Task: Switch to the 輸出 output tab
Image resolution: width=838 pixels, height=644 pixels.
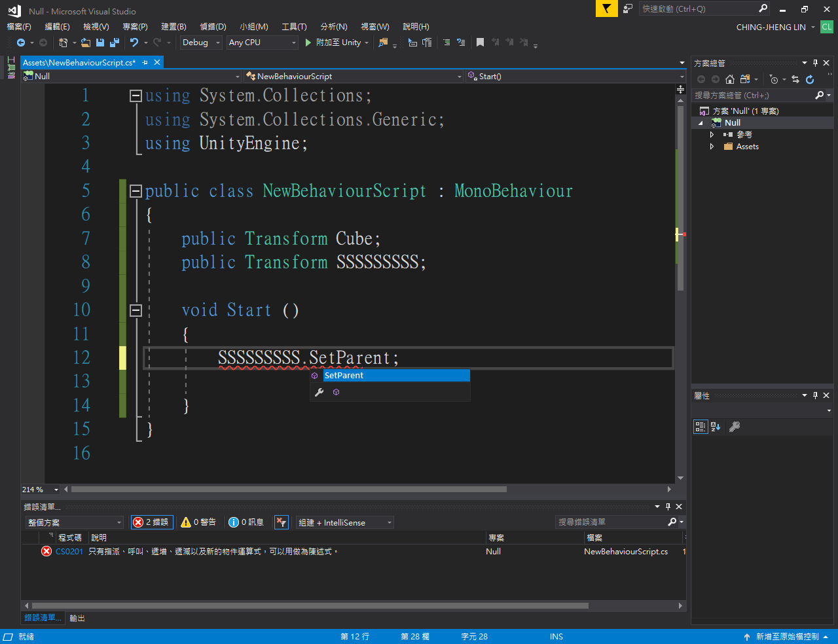Action: [77, 618]
